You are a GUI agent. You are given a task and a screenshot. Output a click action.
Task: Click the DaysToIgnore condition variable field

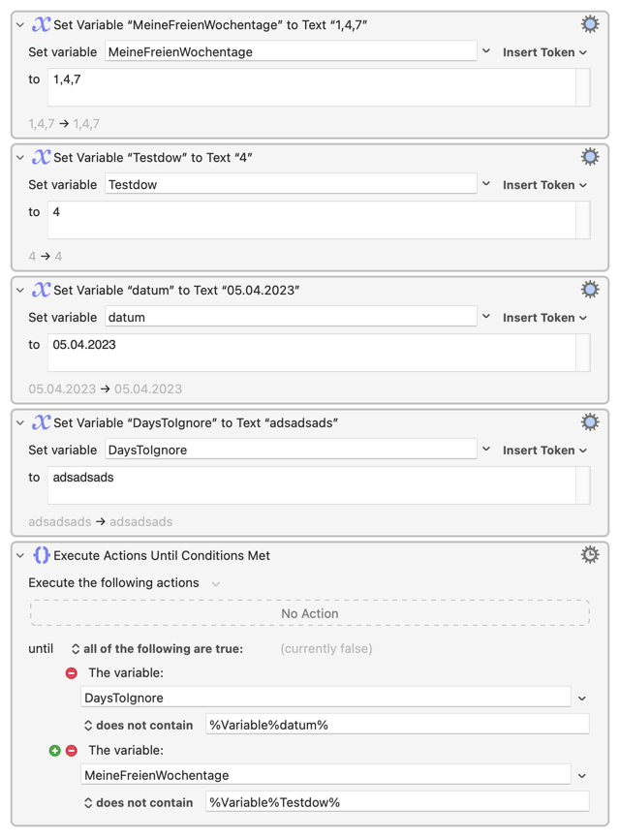point(325,698)
